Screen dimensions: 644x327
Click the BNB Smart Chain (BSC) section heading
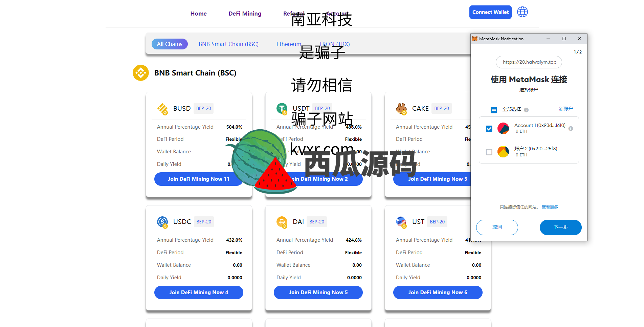click(x=195, y=73)
